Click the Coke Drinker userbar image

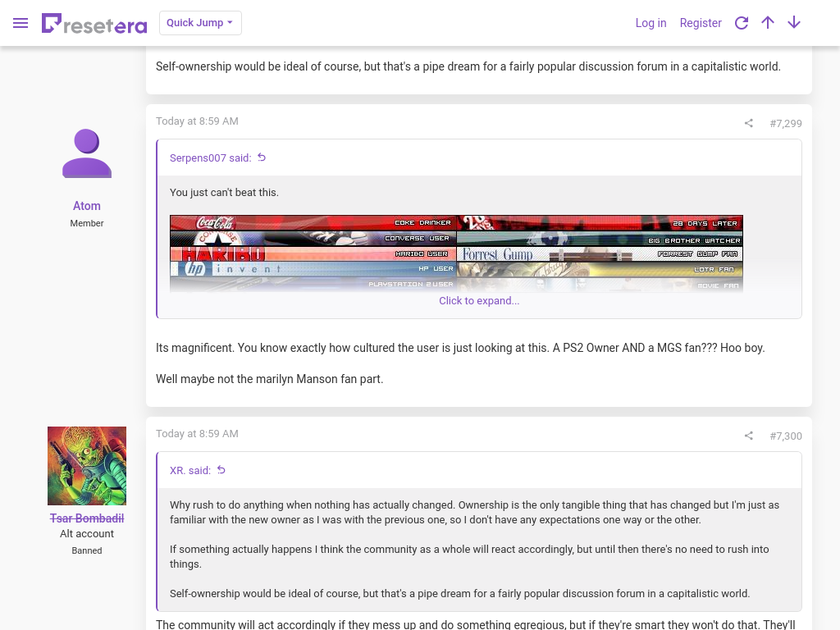pos(313,222)
